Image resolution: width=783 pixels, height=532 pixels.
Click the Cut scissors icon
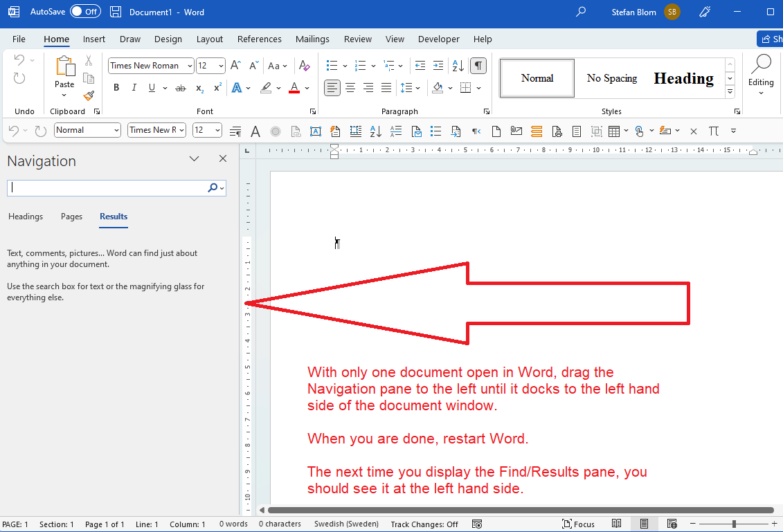89,61
